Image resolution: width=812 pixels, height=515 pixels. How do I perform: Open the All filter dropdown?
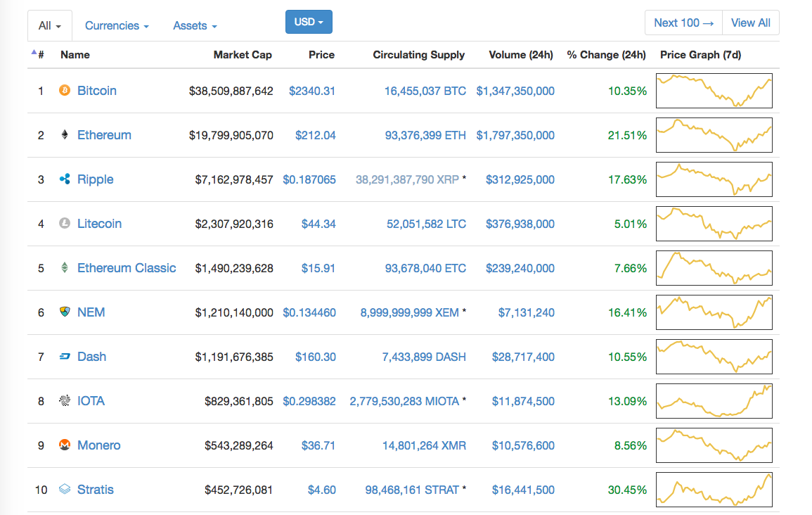(x=50, y=25)
